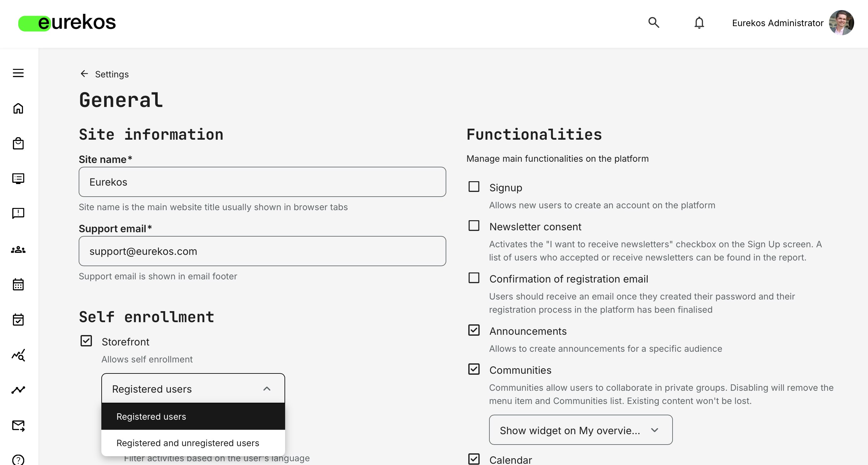Select the Courses catalog icon in sidebar
This screenshot has height=465, width=868.
pyautogui.click(x=19, y=179)
